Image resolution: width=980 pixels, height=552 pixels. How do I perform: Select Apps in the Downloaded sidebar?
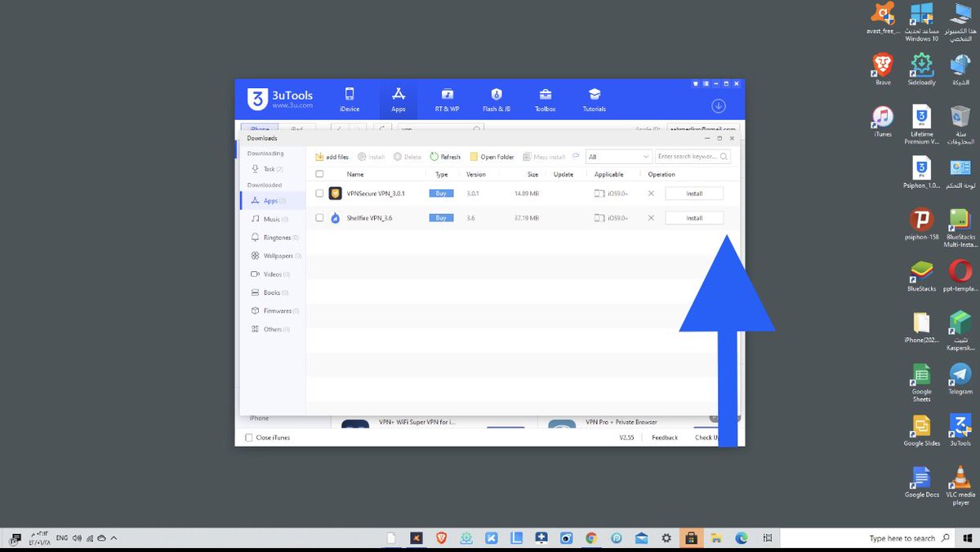(x=273, y=200)
